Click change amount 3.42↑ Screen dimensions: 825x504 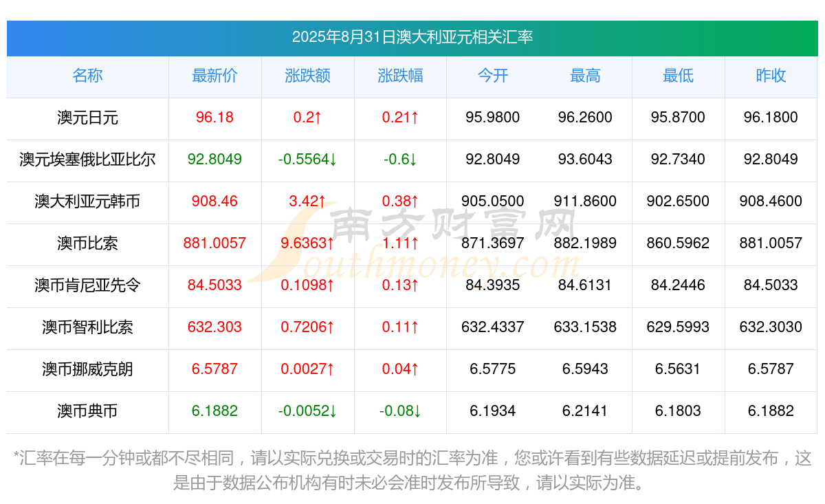tap(307, 201)
